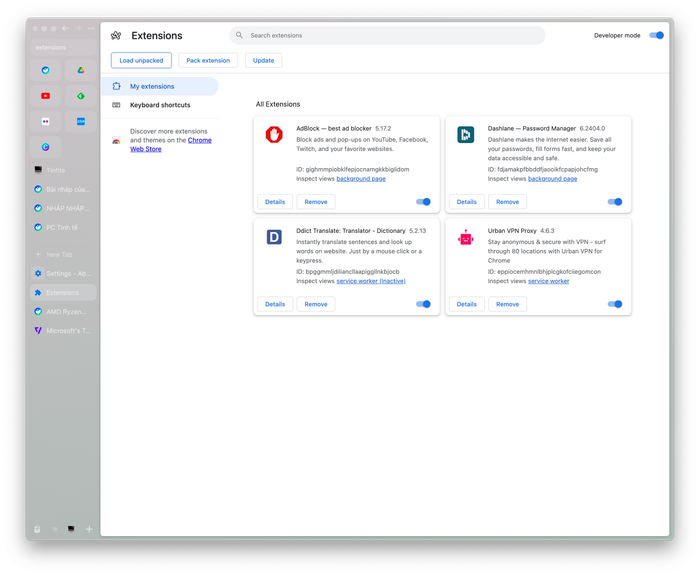Switch to the Microsoft's T tab

click(63, 331)
